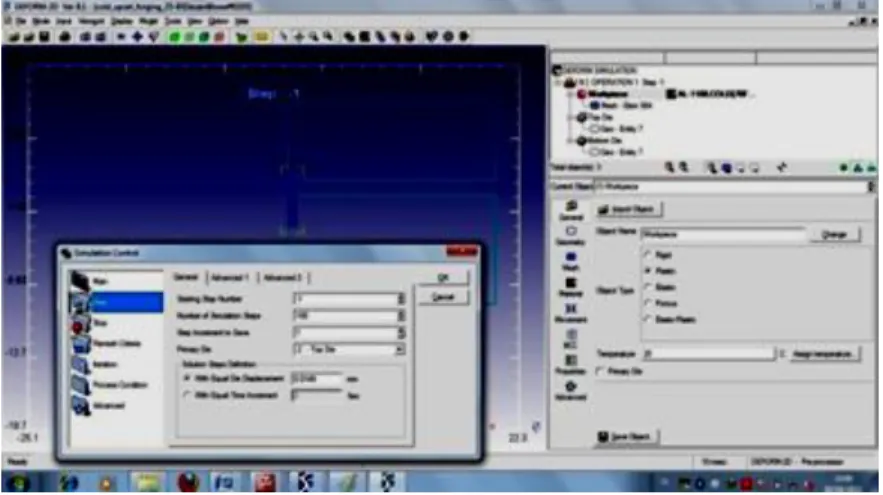This screenshot has width=883, height=495.
Task: Switch to the General tab in Simulation Control
Action: pyautogui.click(x=186, y=277)
